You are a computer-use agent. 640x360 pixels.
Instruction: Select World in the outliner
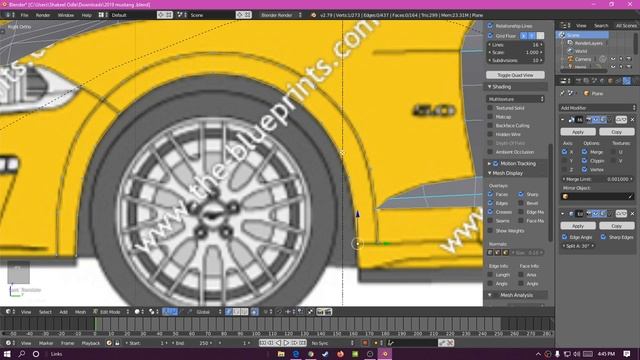pos(581,51)
